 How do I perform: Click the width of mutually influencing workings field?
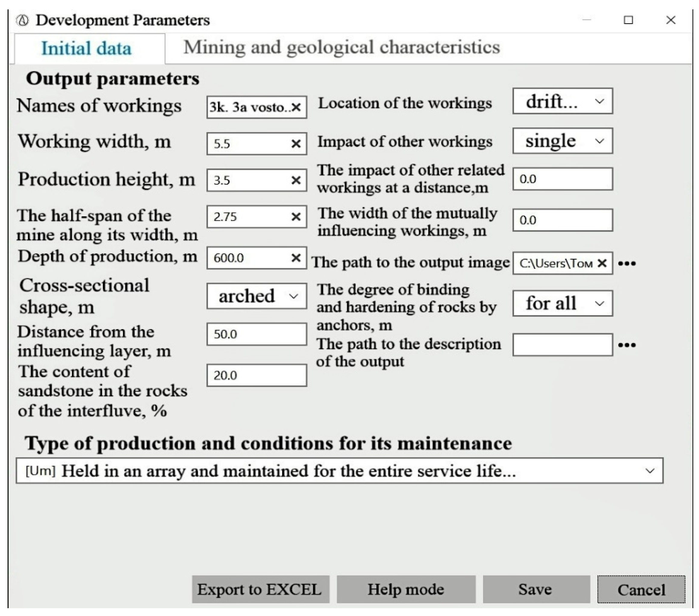coord(563,220)
